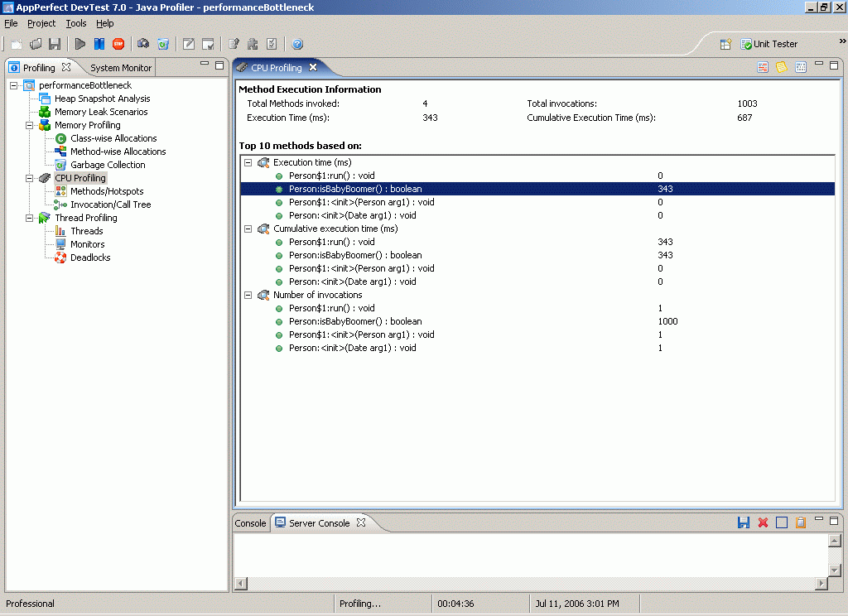Open the Help menu
Image resolution: width=848 pixels, height=616 pixels.
click(x=105, y=23)
